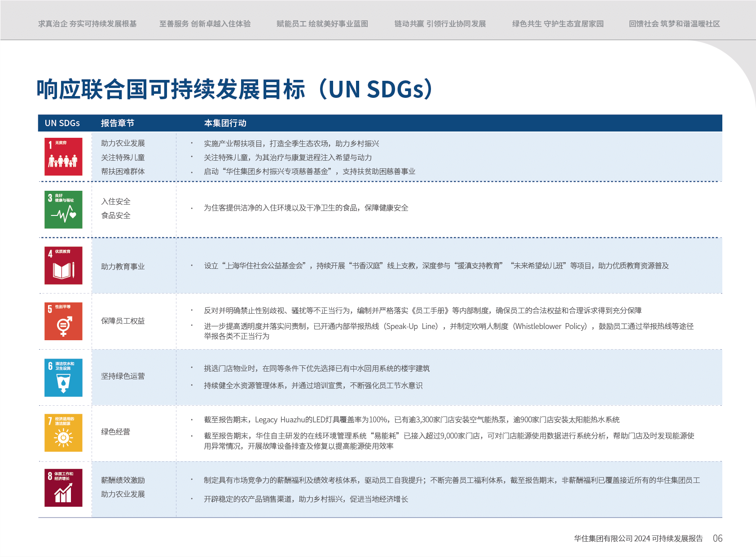756x557 pixels.
Task: Click the page number 06 footer
Action: [717, 539]
